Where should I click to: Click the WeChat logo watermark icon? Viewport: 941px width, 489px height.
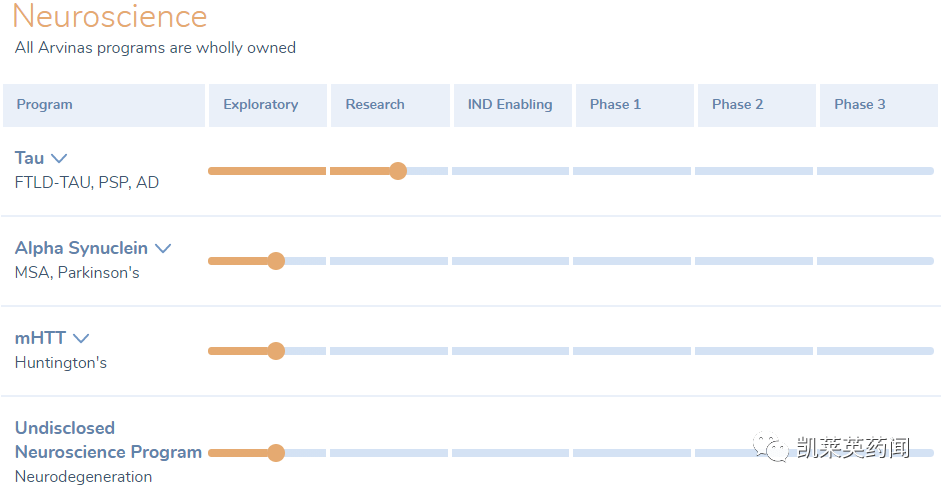(771, 448)
